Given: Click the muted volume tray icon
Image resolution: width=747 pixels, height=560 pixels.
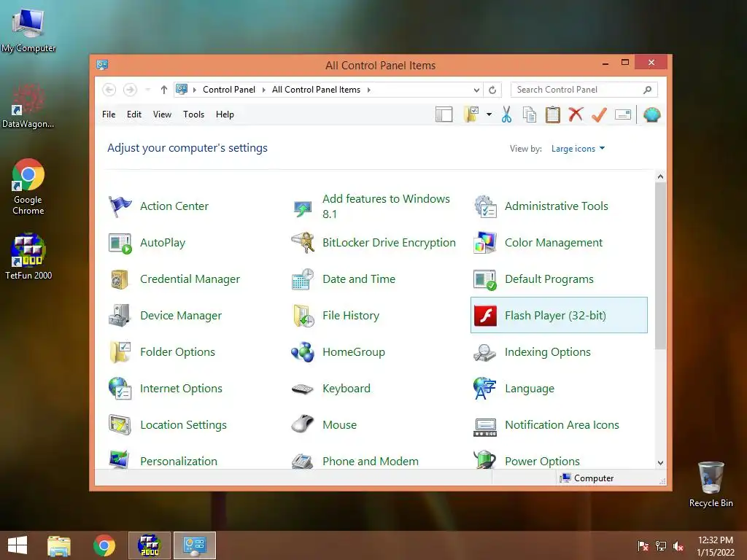Looking at the screenshot, I should (678, 546).
